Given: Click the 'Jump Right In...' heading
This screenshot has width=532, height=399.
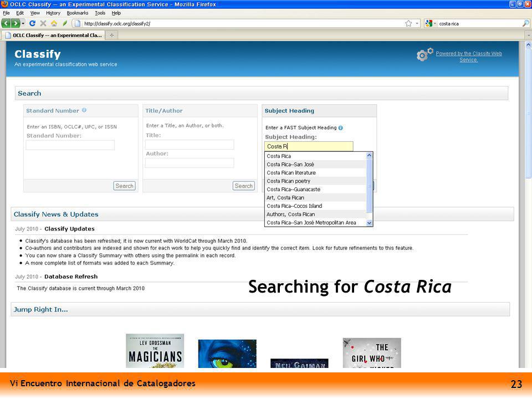Looking at the screenshot, I should tap(40, 309).
